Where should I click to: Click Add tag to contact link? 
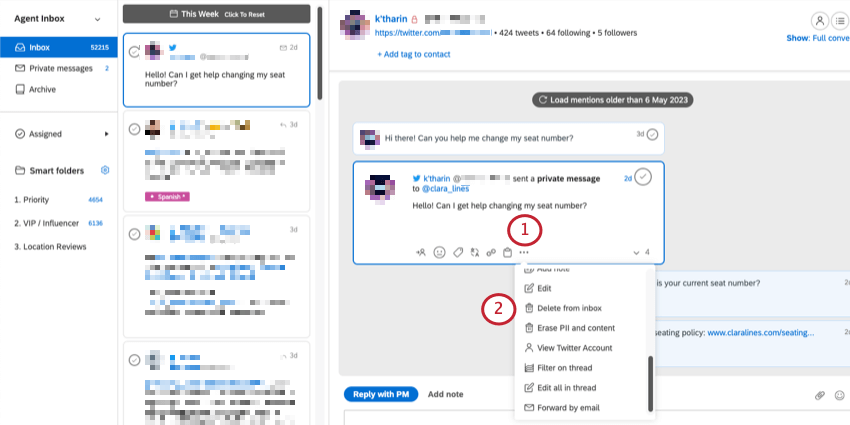pos(414,54)
